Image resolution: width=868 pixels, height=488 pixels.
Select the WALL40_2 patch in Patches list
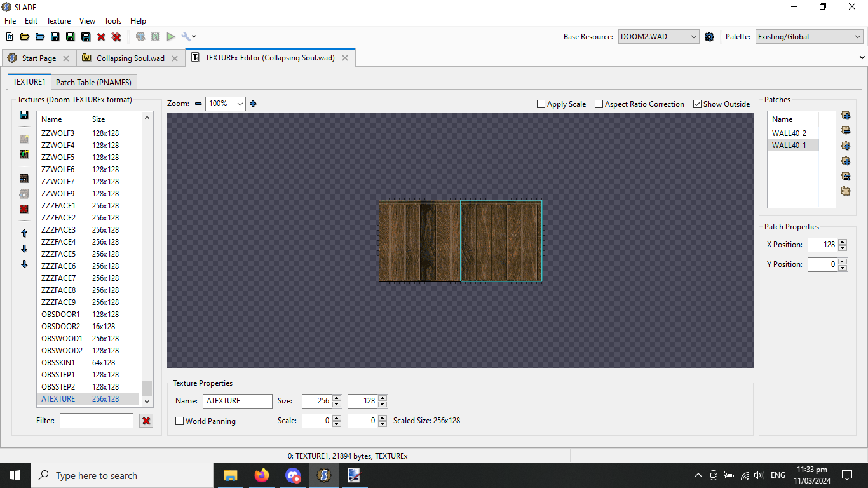tap(792, 133)
